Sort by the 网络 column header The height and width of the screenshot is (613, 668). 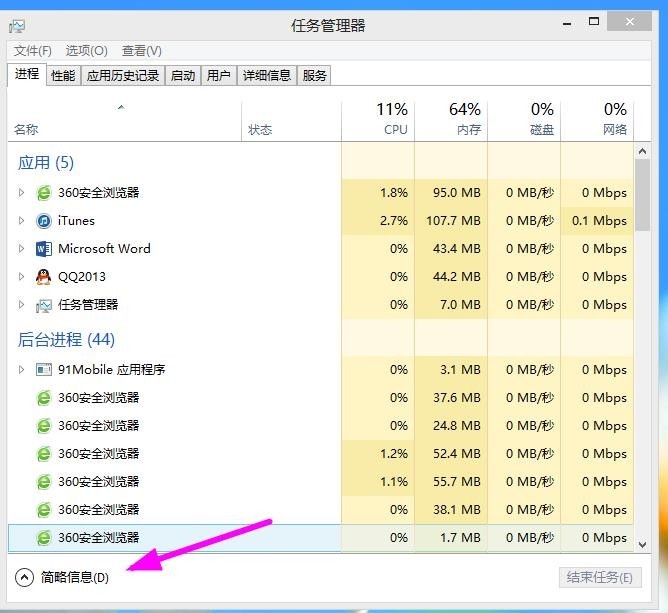point(597,121)
